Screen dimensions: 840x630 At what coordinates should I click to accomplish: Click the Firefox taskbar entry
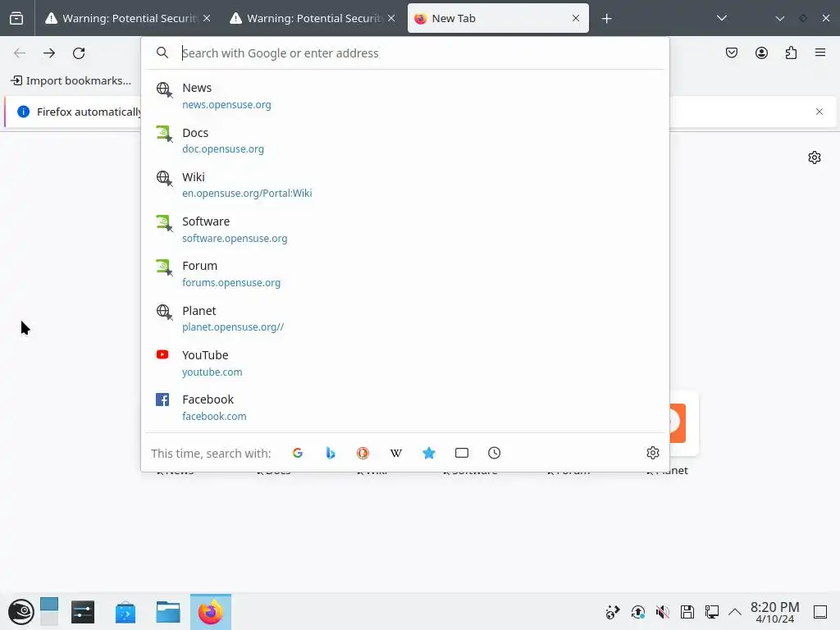[211, 612]
